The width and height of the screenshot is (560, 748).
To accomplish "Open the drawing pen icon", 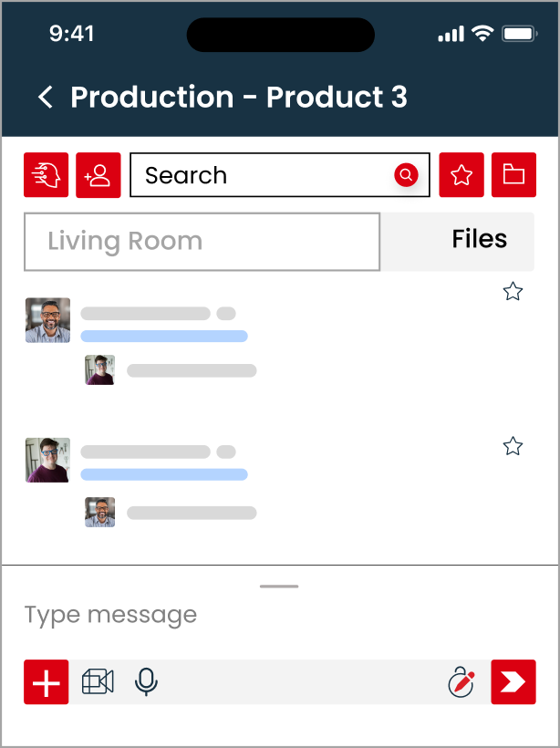I will 461,681.
